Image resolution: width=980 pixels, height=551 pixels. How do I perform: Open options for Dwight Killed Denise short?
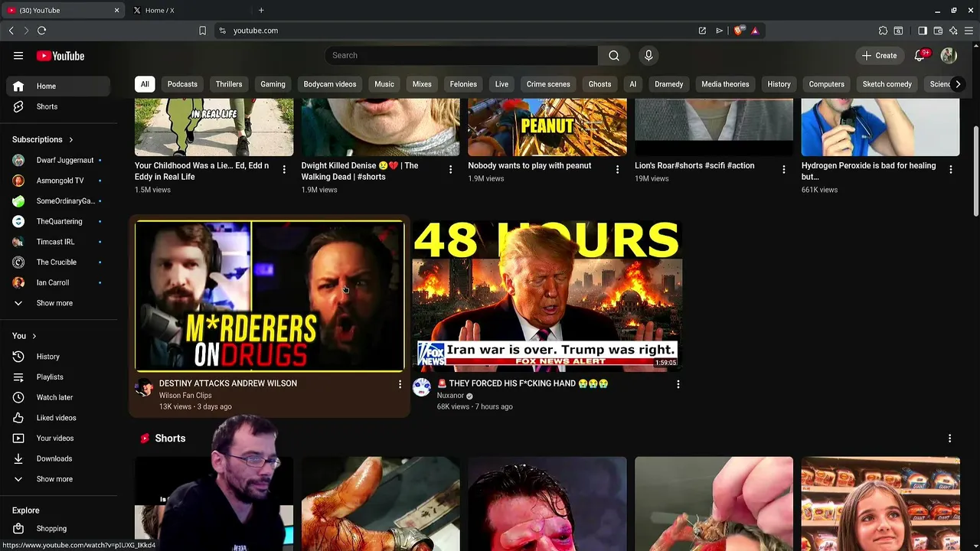click(x=450, y=169)
